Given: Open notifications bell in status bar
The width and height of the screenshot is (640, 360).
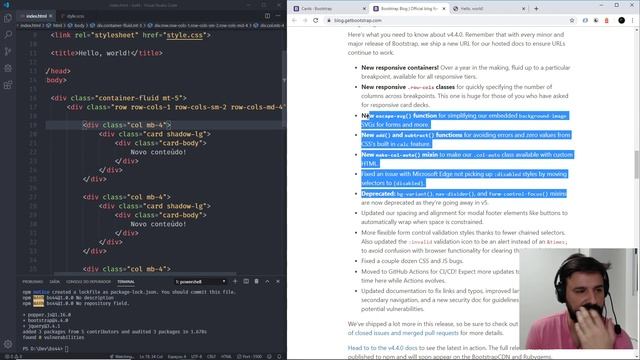Looking at the screenshot, I should (279, 357).
